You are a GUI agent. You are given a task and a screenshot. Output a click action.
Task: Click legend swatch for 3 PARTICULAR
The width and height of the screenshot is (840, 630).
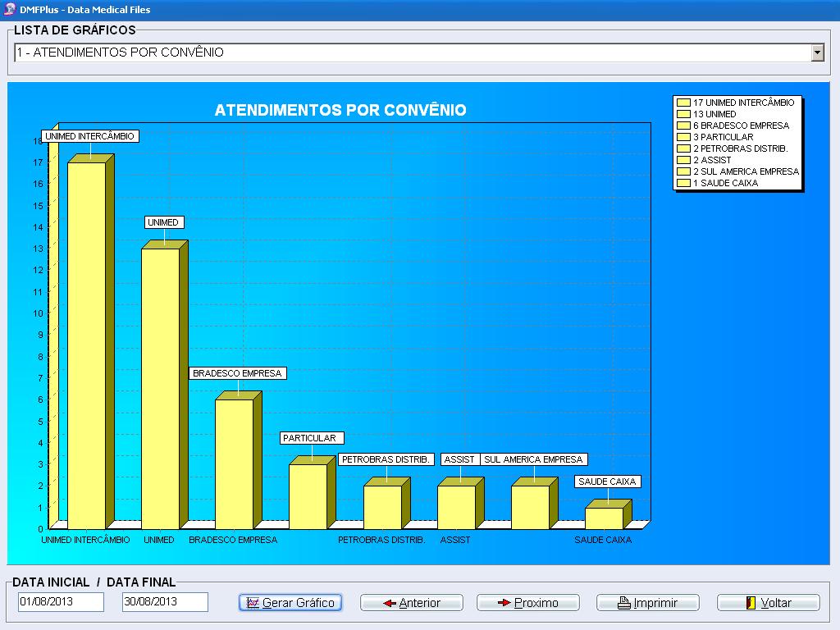683,137
